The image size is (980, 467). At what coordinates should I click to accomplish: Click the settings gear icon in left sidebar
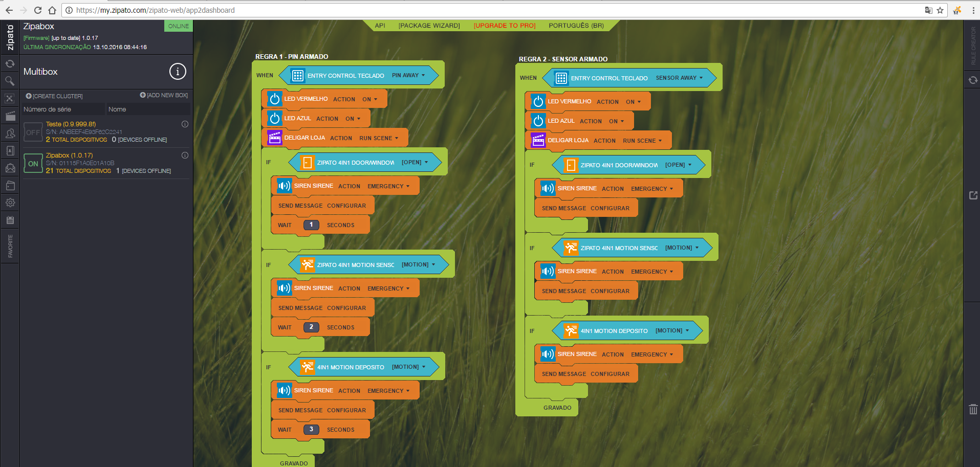click(10, 203)
